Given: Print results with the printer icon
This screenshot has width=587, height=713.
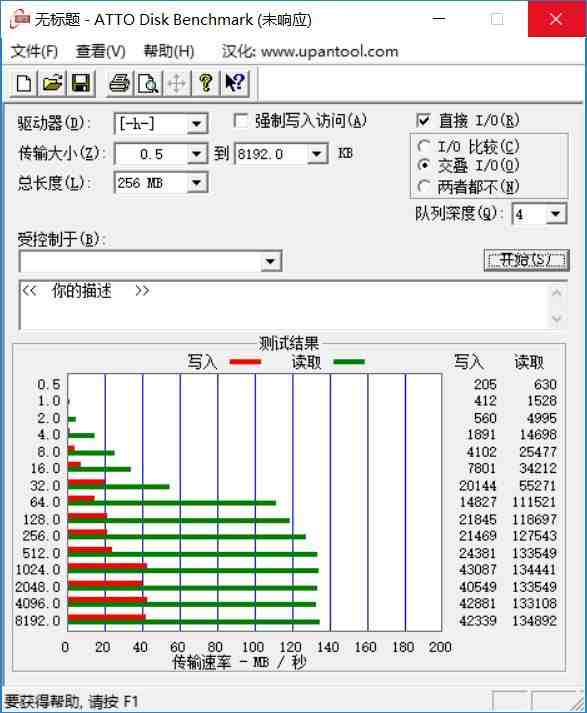Looking at the screenshot, I should click(x=120, y=83).
